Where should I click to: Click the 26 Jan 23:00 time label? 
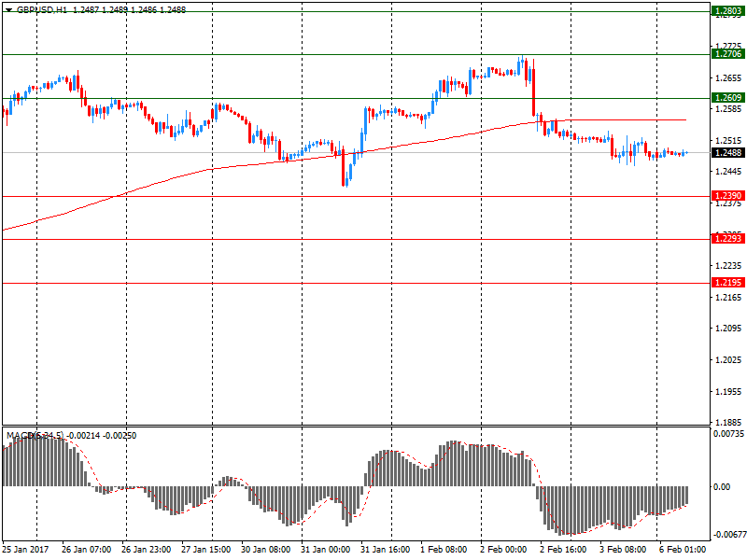tap(146, 549)
